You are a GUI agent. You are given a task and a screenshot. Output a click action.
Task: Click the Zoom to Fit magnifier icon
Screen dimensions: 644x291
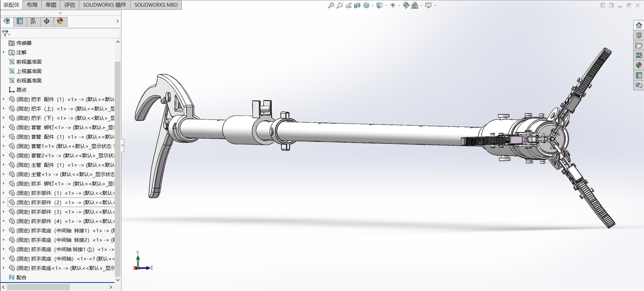click(x=331, y=5)
